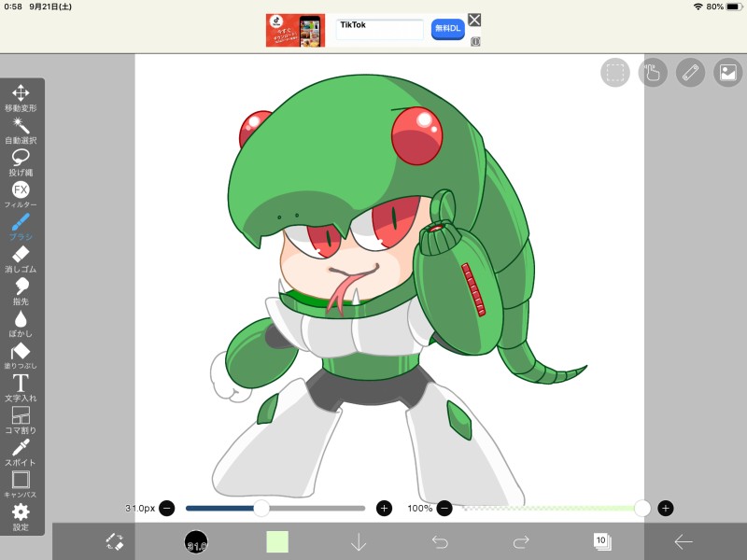Tap the 100% opacity value
This screenshot has width=747, height=560.
419,508
